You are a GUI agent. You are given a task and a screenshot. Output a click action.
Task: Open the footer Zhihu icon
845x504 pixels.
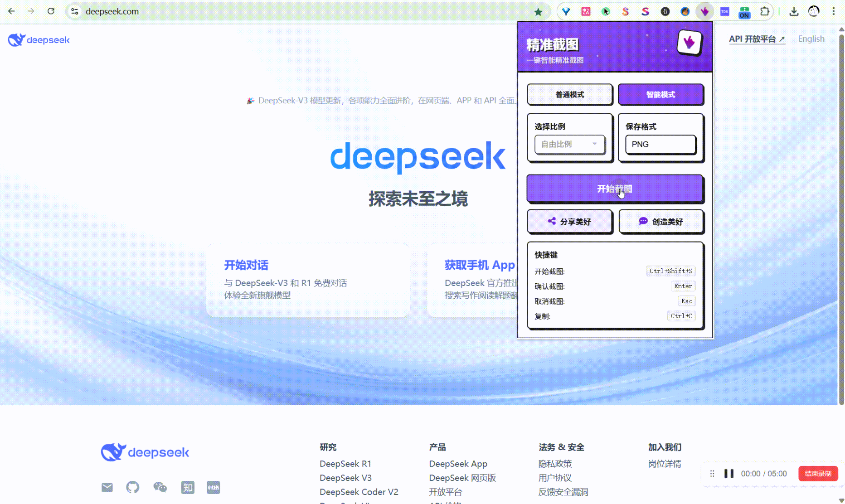(188, 487)
